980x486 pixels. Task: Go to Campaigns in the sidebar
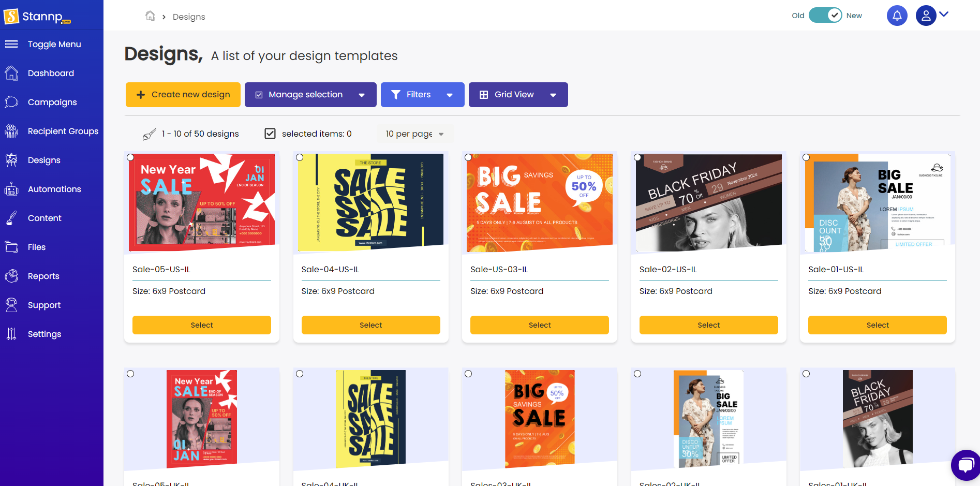click(x=52, y=102)
